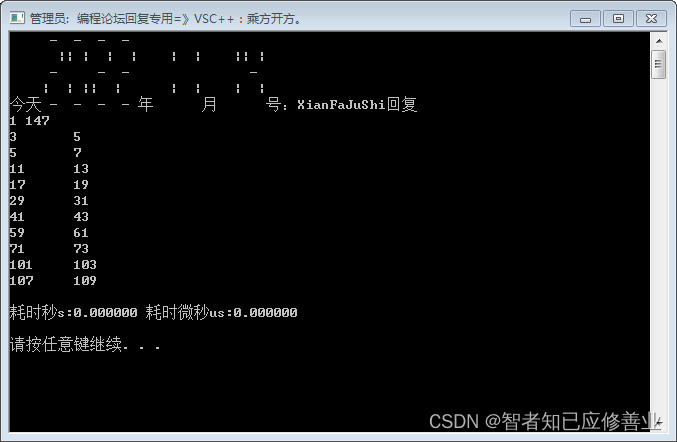677x442 pixels.
Task: Click the 月 character in date line
Action: click(x=209, y=104)
